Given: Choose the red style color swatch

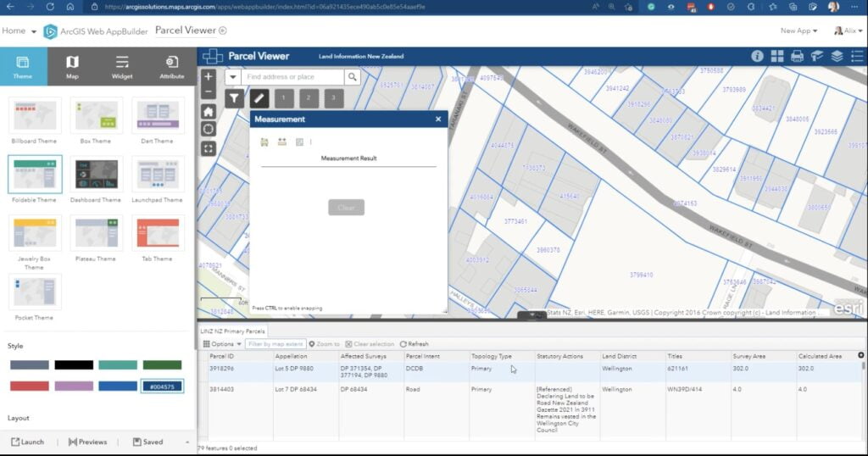Looking at the screenshot, I should (30, 386).
